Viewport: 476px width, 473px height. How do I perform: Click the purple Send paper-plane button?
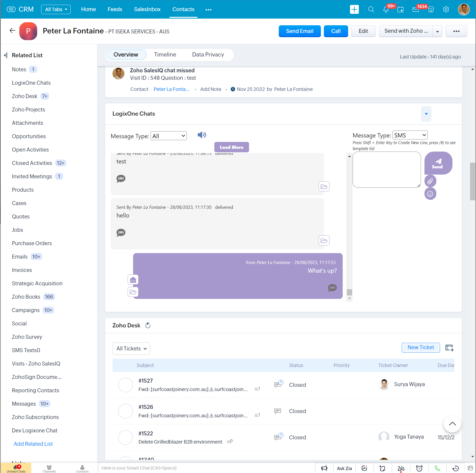[x=438, y=163]
